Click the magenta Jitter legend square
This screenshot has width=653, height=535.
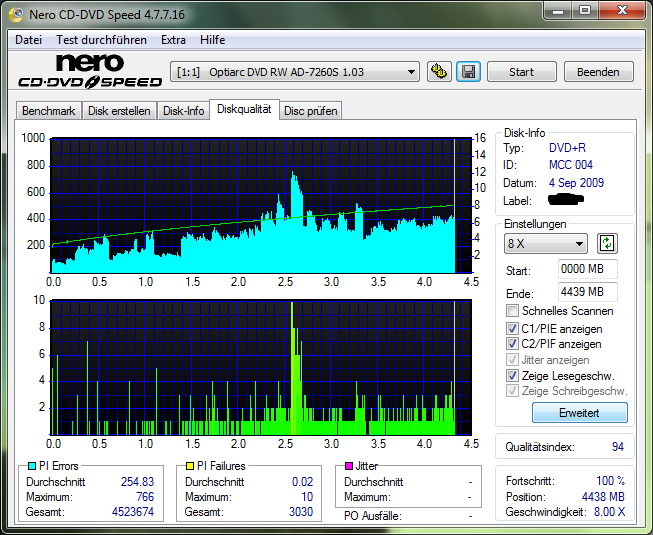pyautogui.click(x=349, y=466)
